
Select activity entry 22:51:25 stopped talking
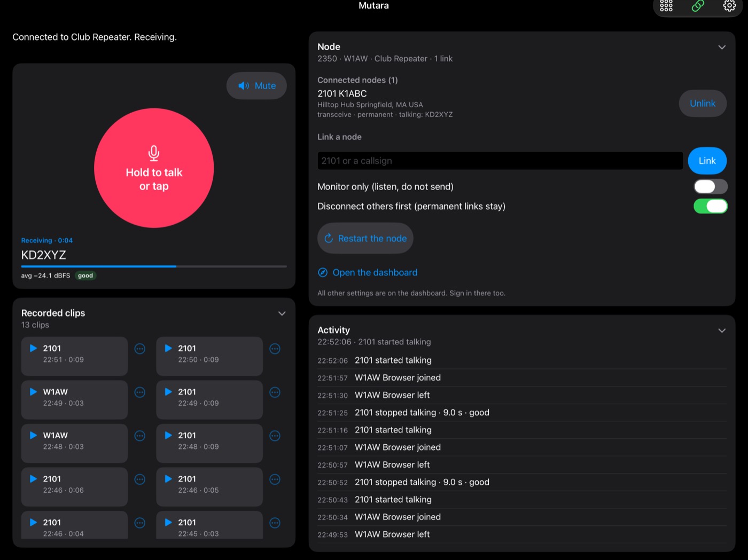tap(522, 413)
